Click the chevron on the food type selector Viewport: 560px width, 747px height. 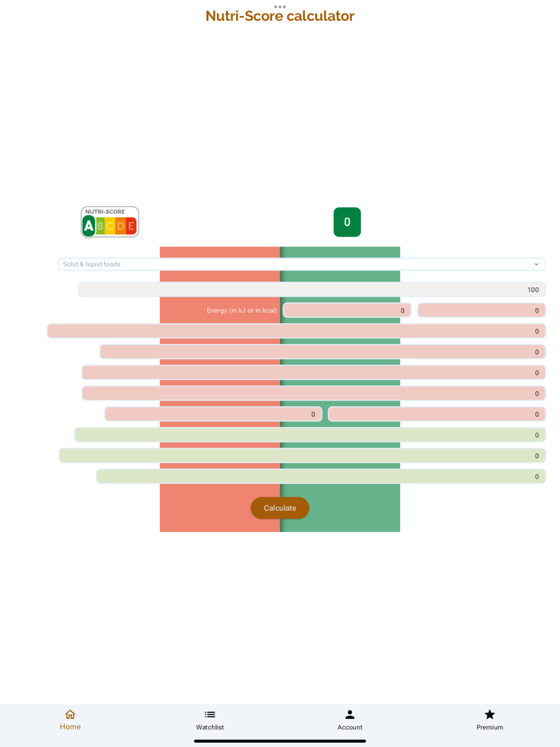tap(536, 263)
